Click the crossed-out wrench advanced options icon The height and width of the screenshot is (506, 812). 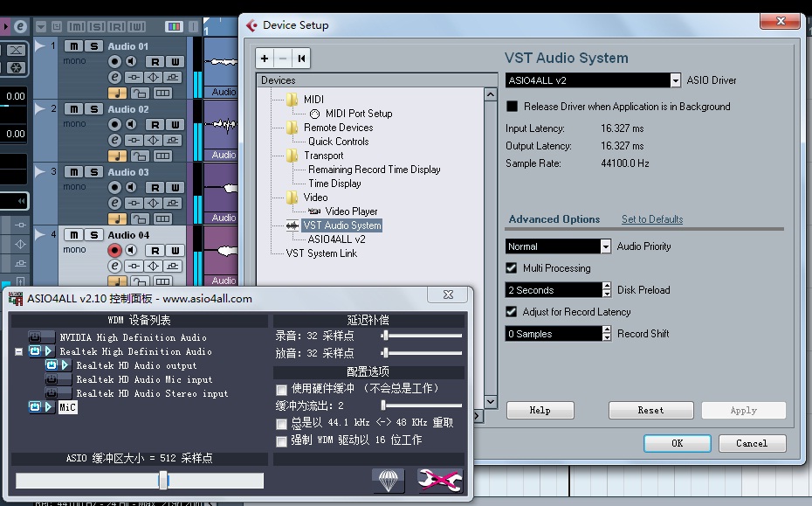pyautogui.click(x=440, y=480)
